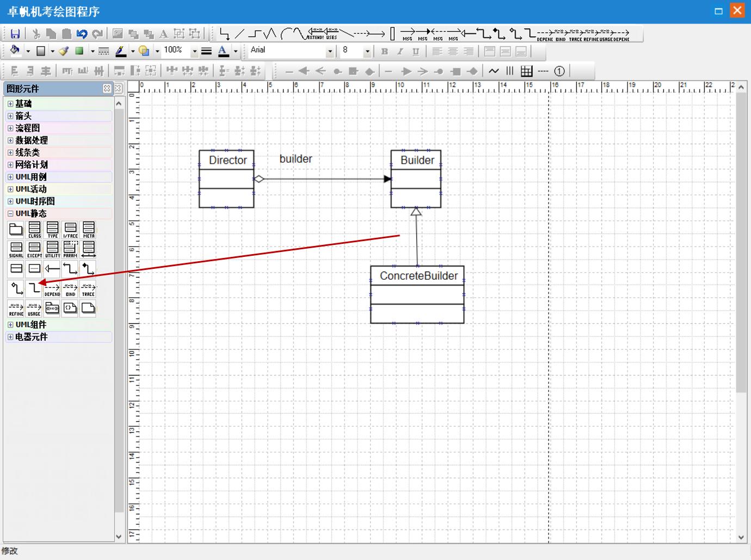Select the I/FACE interface shape in palette
Screen dimensions: 751x560
pyautogui.click(x=70, y=230)
